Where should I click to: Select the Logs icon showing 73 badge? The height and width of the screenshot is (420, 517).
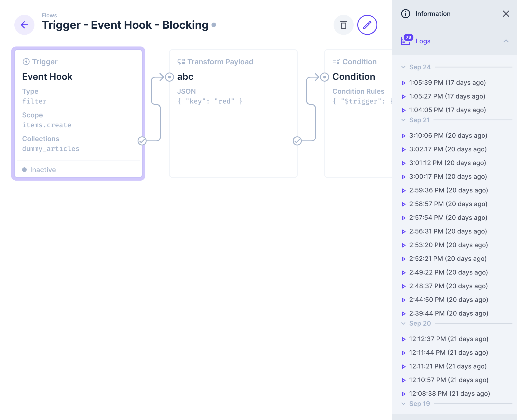pyautogui.click(x=405, y=41)
